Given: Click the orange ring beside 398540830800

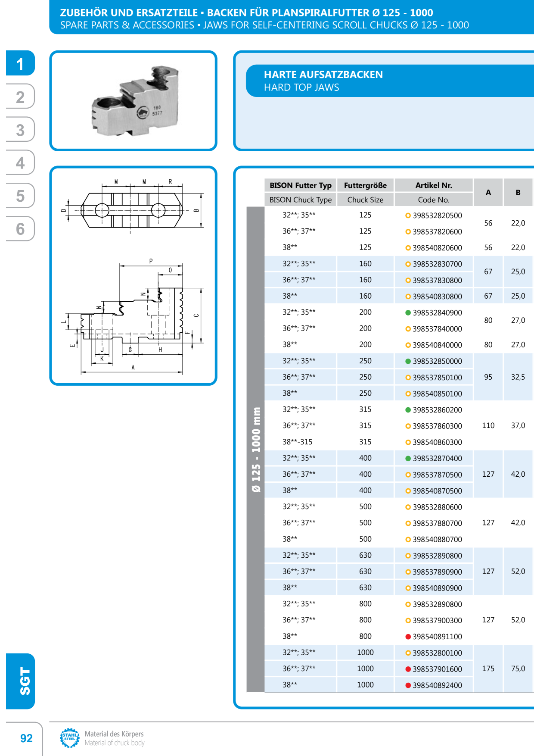Looking at the screenshot, I should tap(408, 297).
